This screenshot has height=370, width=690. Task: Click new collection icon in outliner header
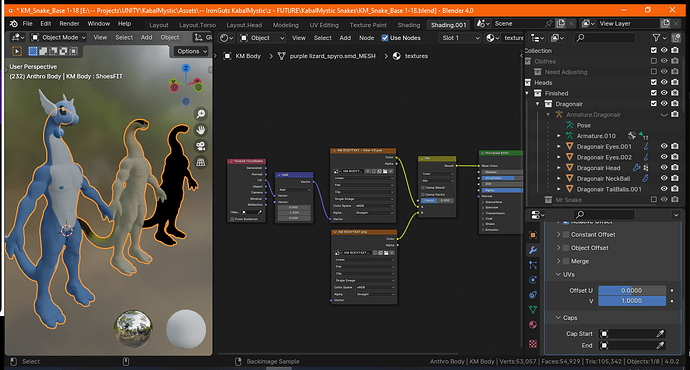pos(677,38)
